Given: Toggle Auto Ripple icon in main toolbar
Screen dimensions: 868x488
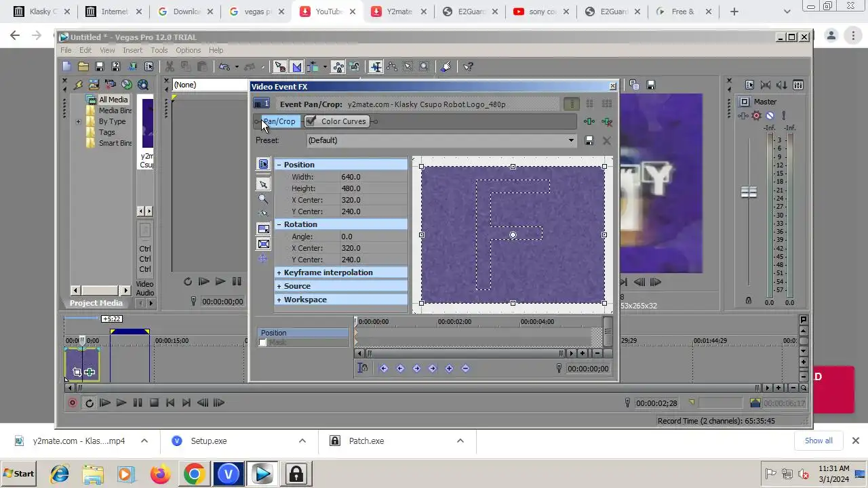Looking at the screenshot, I should pos(313,66).
